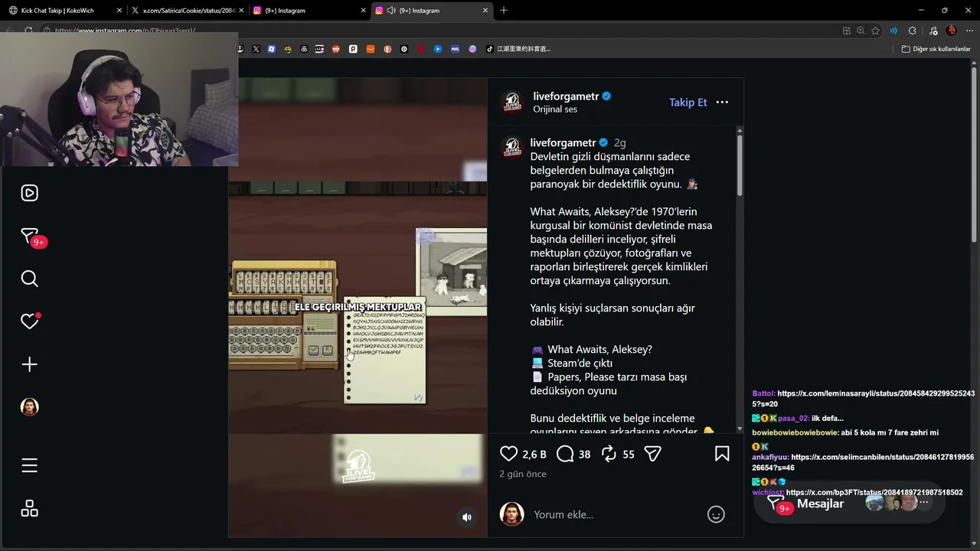Image resolution: width=980 pixels, height=551 pixels.
Task: Open wichlost's x.com link in chat
Action: 874,492
